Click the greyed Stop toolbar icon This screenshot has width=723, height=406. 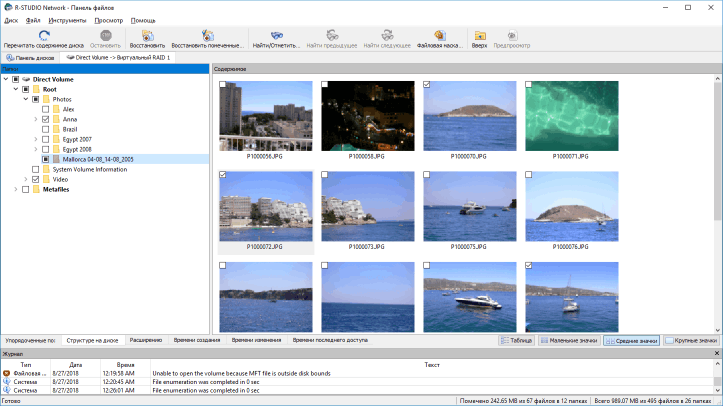point(106,35)
